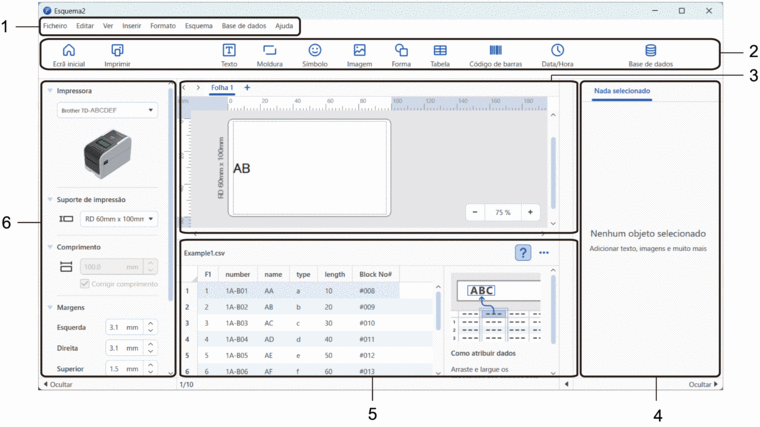Click the media size icon beside RD 60mm

pyautogui.click(x=66, y=219)
